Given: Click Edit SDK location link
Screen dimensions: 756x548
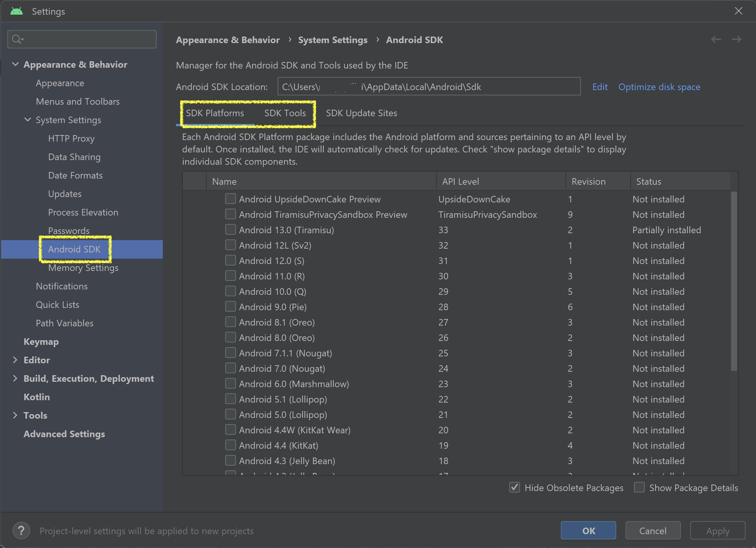Looking at the screenshot, I should [600, 87].
